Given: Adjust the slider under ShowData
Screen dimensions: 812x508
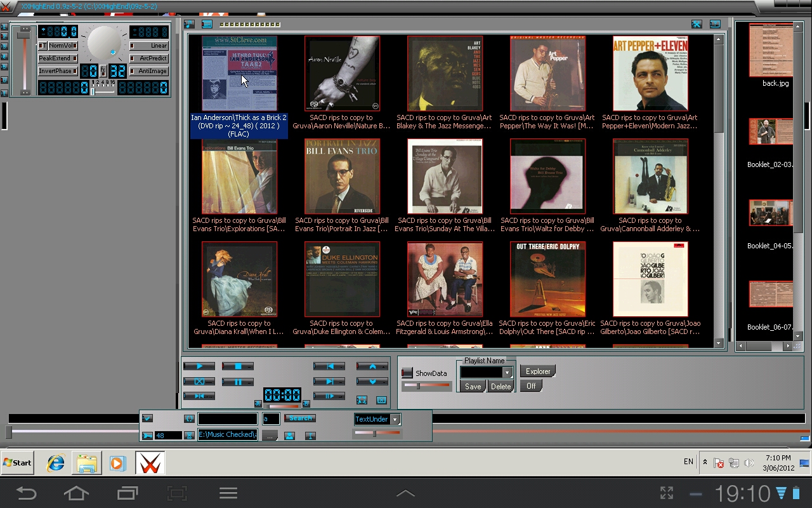Looking at the screenshot, I should click(x=426, y=385).
